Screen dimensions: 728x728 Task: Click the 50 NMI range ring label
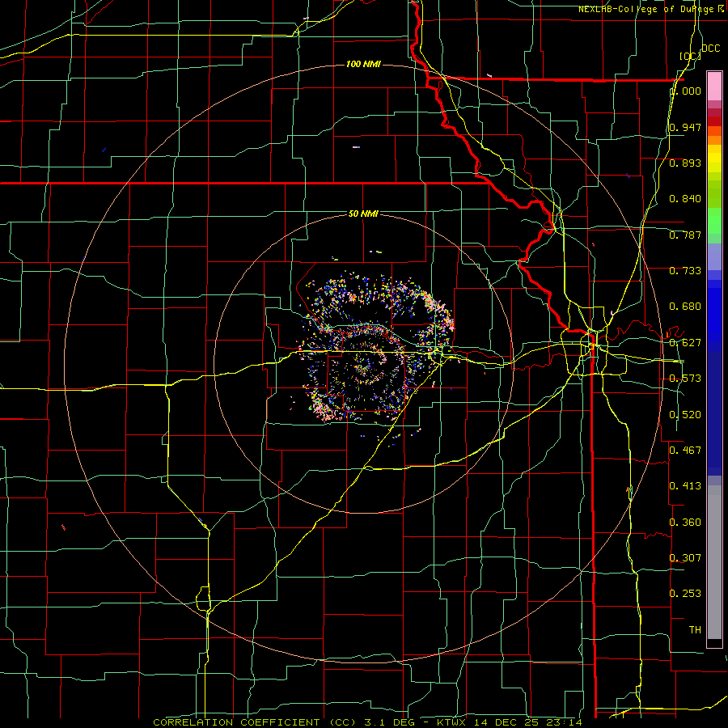363,214
